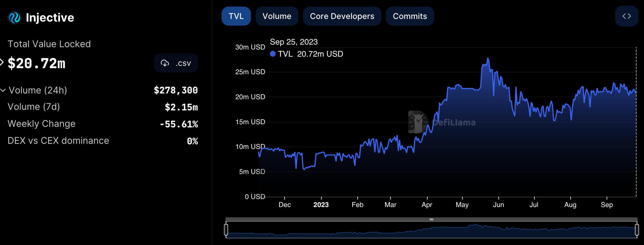Open the Core Developers tab
This screenshot has width=644, height=245.
pos(342,16)
